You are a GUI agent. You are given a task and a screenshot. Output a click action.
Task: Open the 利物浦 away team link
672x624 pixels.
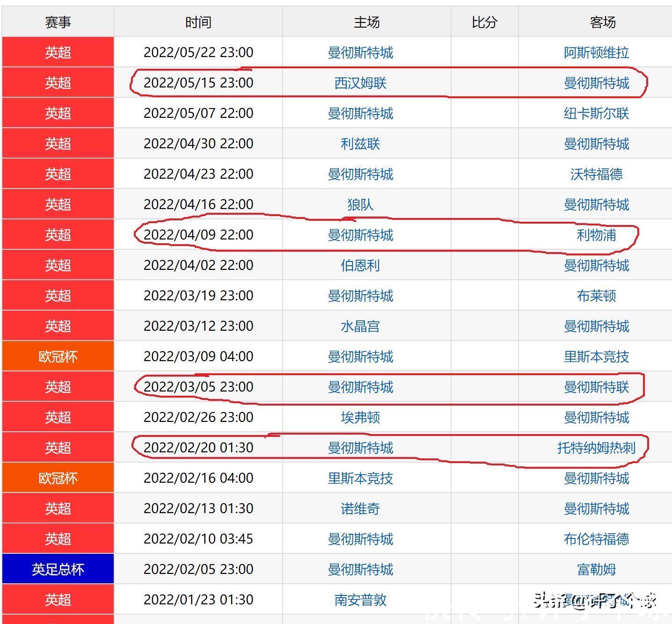point(596,235)
